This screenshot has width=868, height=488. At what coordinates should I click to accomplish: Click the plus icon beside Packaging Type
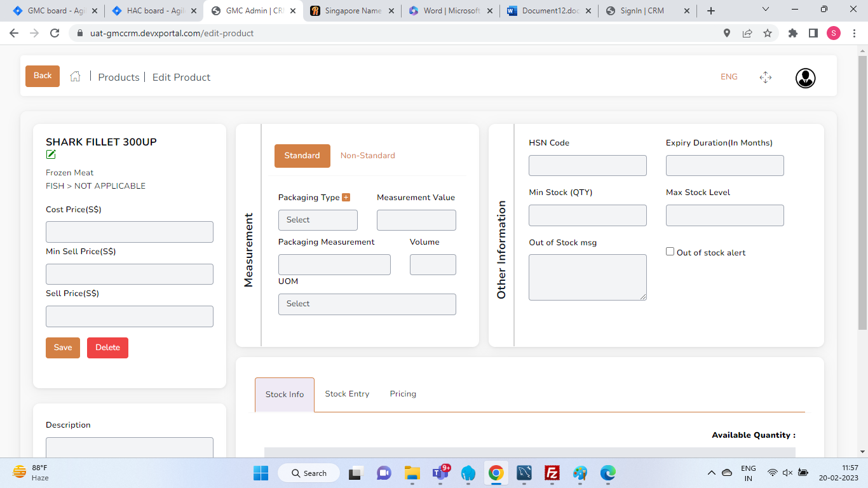346,197
